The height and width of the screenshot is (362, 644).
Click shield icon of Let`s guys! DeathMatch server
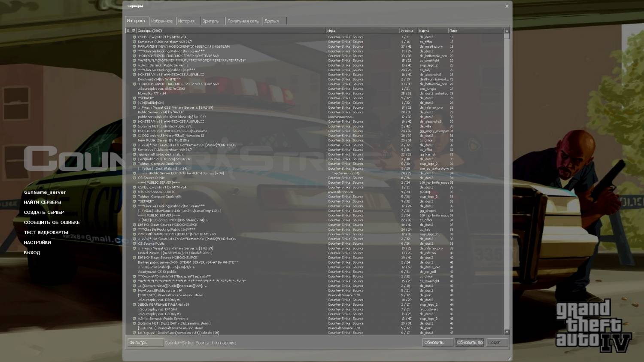[134, 333]
